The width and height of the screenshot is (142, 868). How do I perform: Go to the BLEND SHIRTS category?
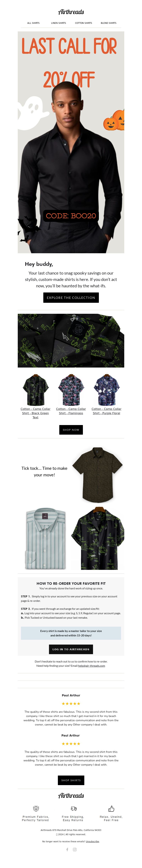[109, 23]
